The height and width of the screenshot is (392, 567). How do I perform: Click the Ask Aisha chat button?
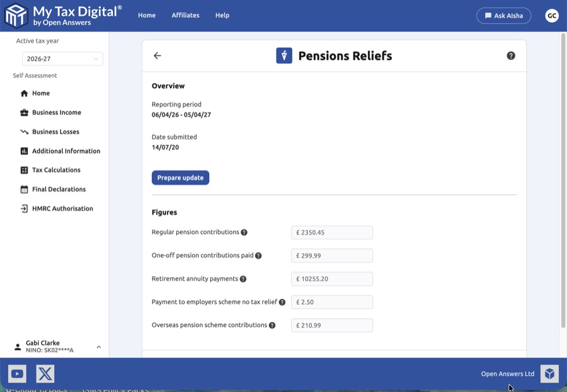[503, 16]
